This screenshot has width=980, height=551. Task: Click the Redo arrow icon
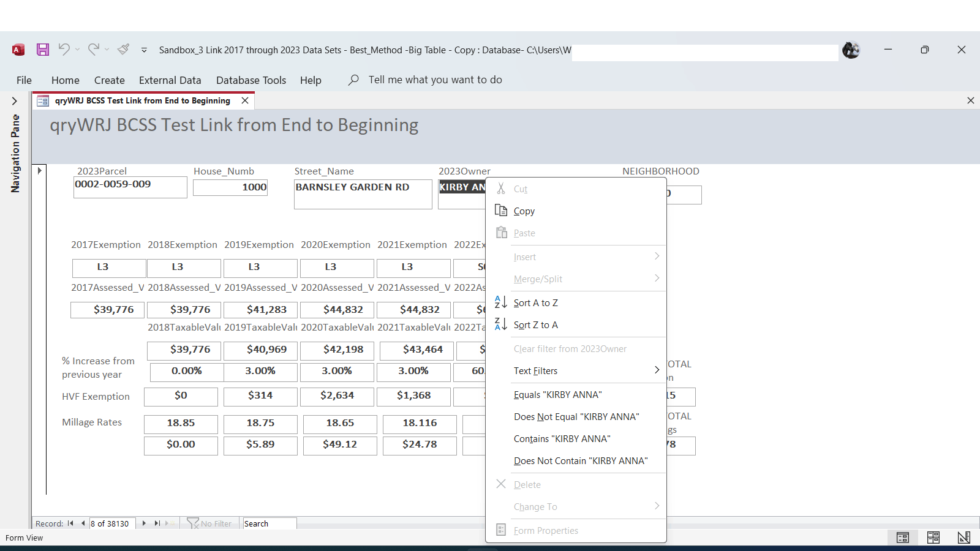coord(93,49)
